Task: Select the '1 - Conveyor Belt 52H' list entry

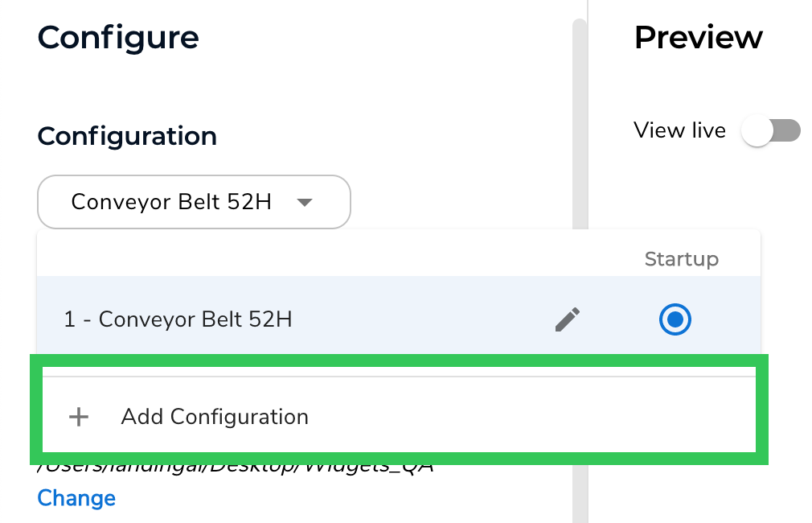Action: click(178, 319)
